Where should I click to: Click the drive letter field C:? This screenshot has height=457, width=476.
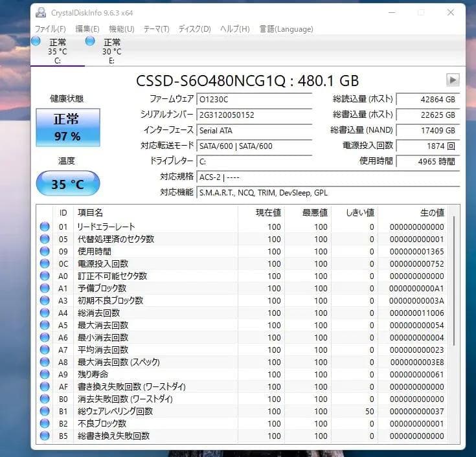tap(254, 161)
